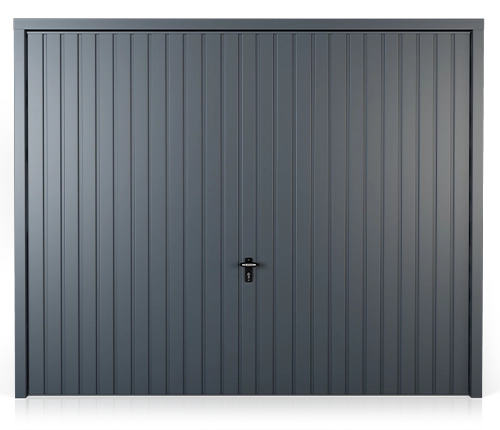Click the keyhole below the handle
This screenshot has height=430, width=500.
pyautogui.click(x=249, y=276)
